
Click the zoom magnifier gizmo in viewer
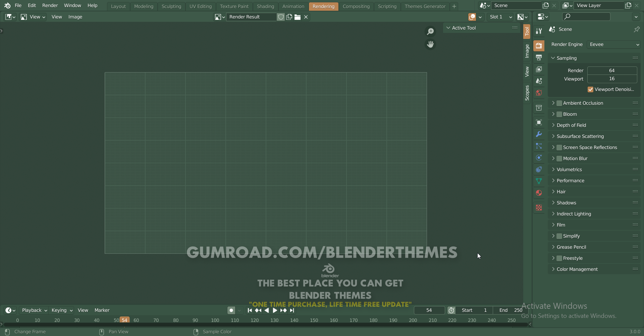(x=430, y=31)
